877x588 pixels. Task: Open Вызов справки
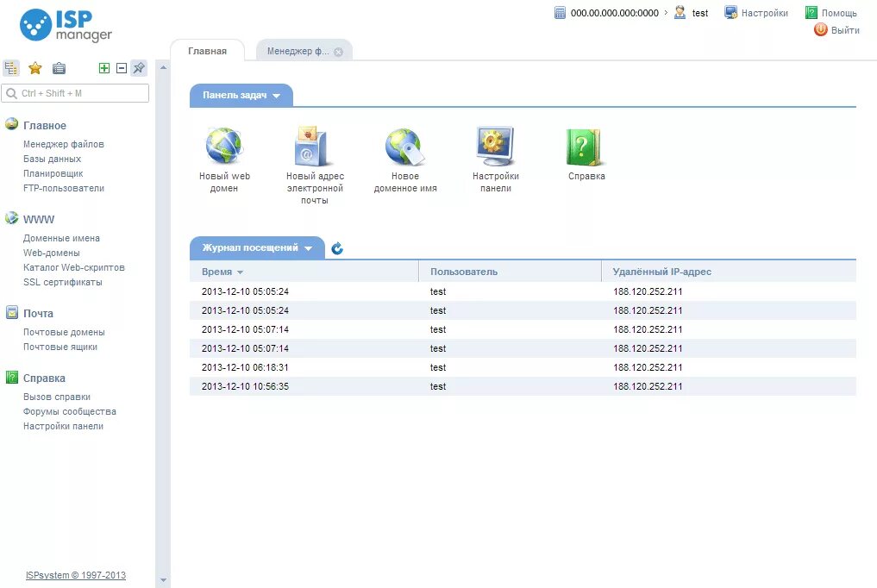point(57,397)
